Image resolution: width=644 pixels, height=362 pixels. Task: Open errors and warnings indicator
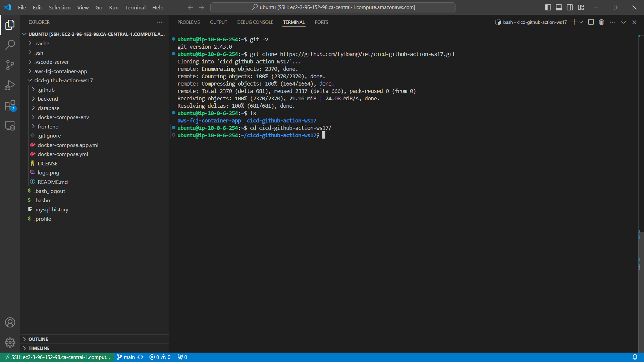(160, 357)
